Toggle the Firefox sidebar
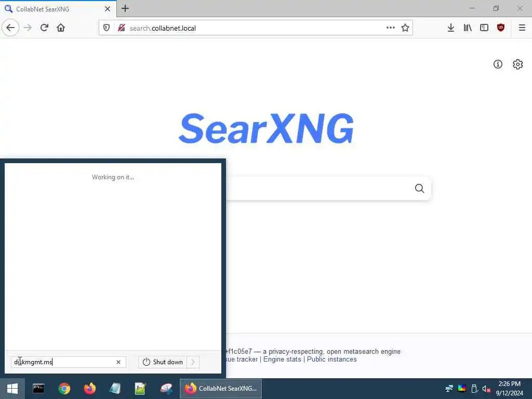The image size is (532, 399). click(x=484, y=28)
